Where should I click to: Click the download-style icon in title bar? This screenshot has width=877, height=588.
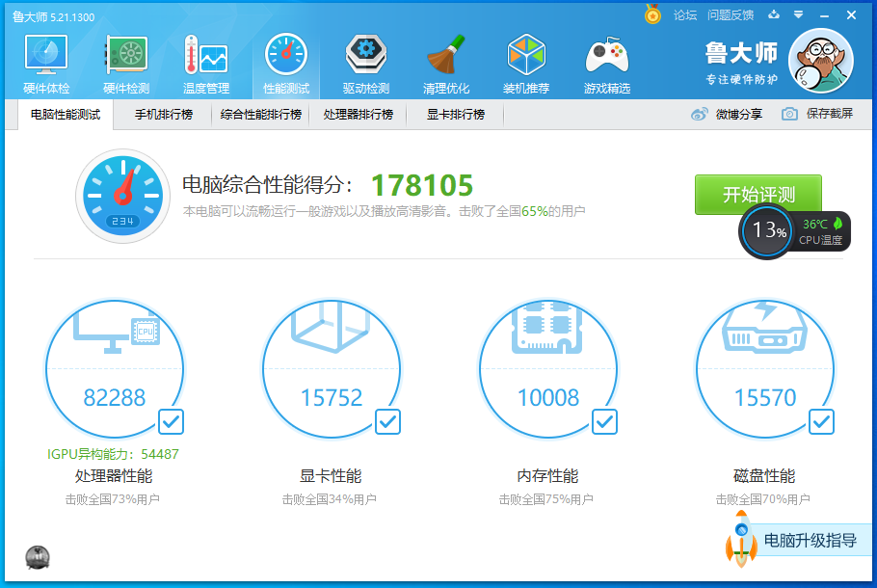coord(774,14)
